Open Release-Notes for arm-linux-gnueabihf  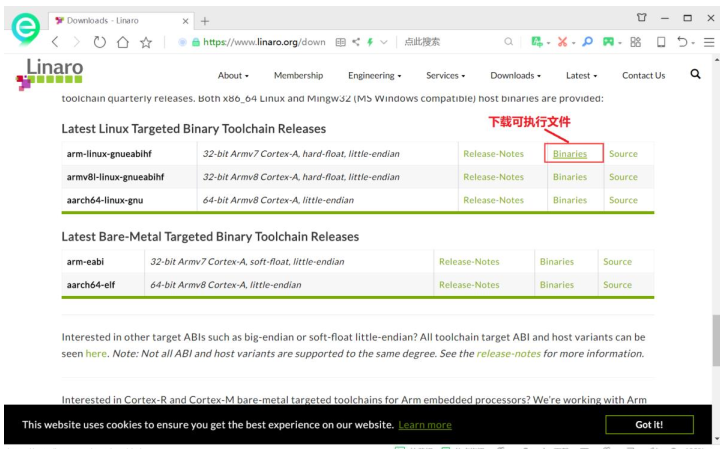pyautogui.click(x=493, y=154)
